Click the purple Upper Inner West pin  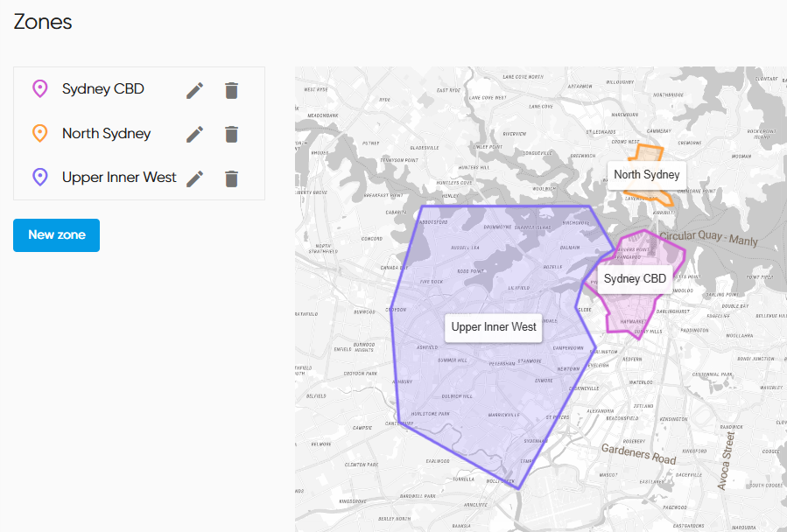tap(39, 178)
